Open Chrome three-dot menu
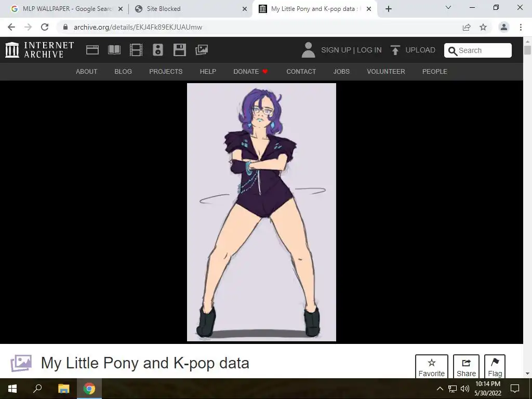 (x=521, y=27)
